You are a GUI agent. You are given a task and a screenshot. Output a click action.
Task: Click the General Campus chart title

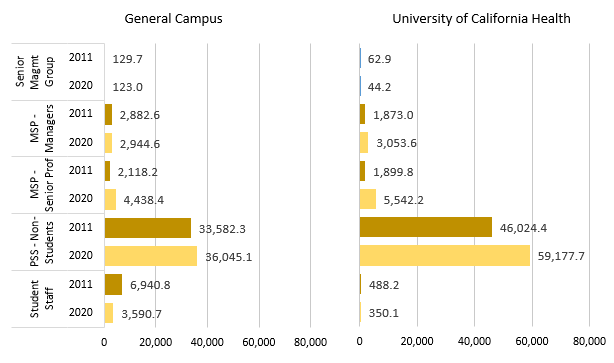(x=173, y=19)
